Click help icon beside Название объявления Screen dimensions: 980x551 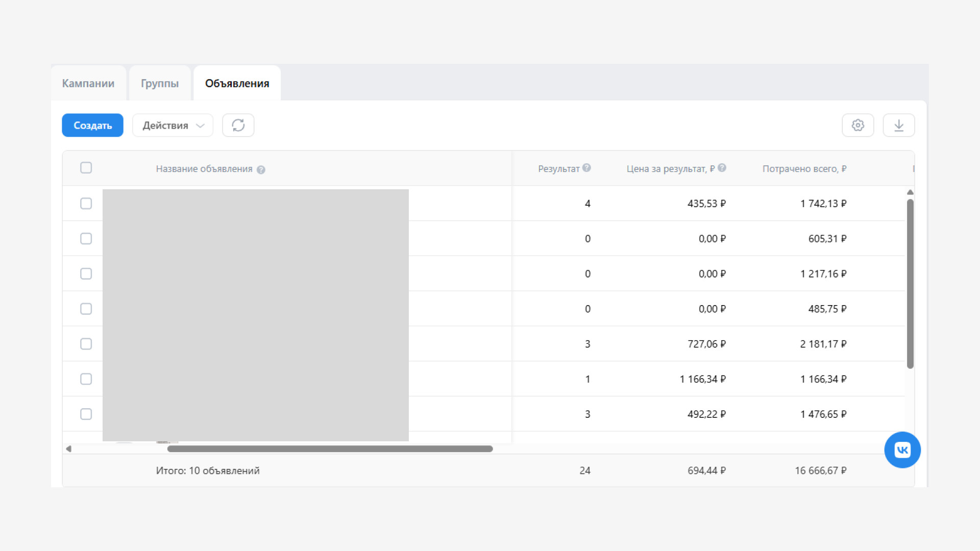(x=261, y=170)
